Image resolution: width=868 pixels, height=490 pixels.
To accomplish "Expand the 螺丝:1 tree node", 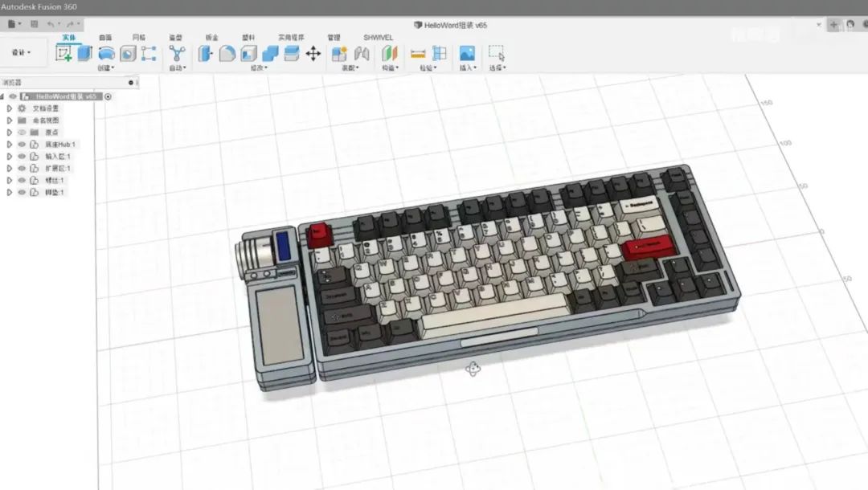I will 9,180.
